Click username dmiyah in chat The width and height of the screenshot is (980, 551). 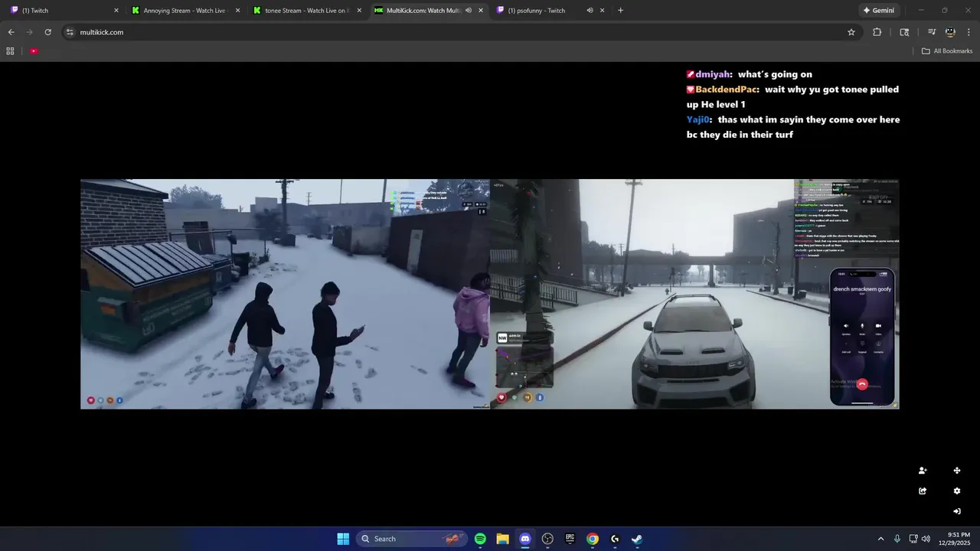pos(713,74)
